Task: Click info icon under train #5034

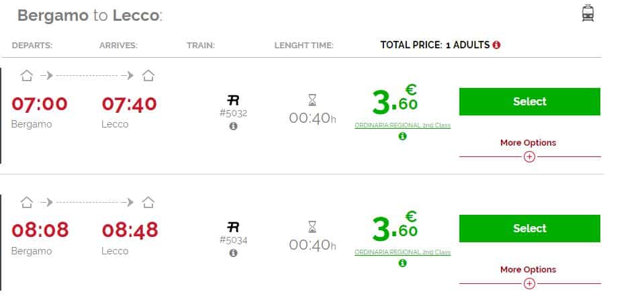Action: point(233,253)
